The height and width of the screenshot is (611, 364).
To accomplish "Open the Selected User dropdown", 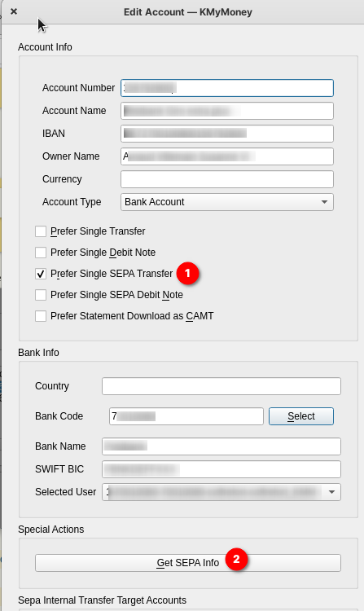I will [221, 492].
